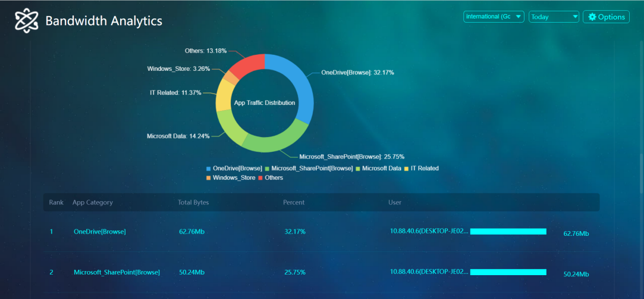Toggle Others legend entry

point(271,177)
